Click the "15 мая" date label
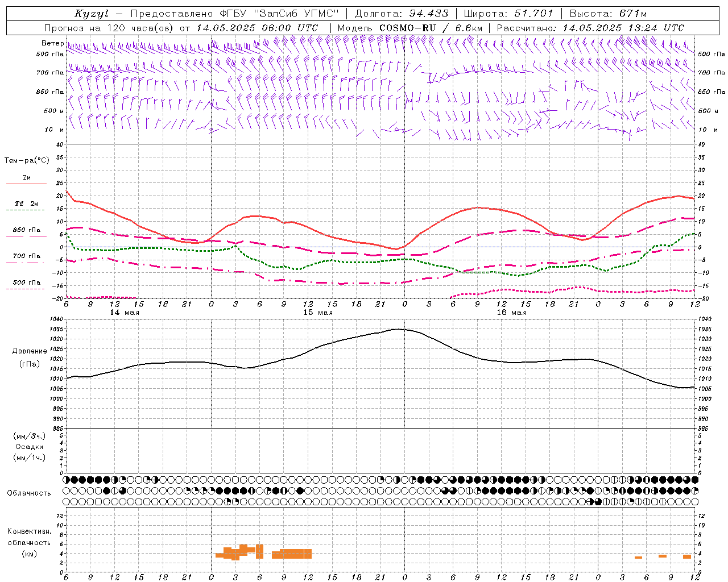The image size is (728, 582). [x=318, y=313]
